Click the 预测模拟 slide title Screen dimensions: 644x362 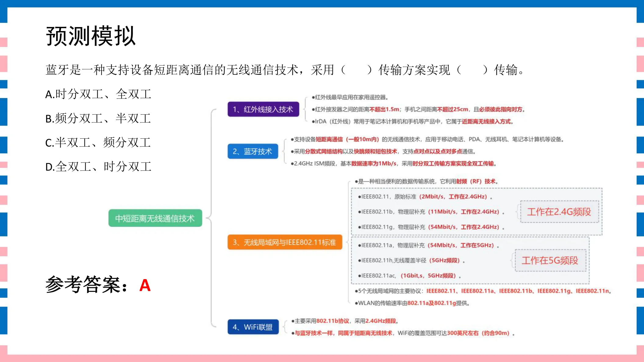[91, 36]
